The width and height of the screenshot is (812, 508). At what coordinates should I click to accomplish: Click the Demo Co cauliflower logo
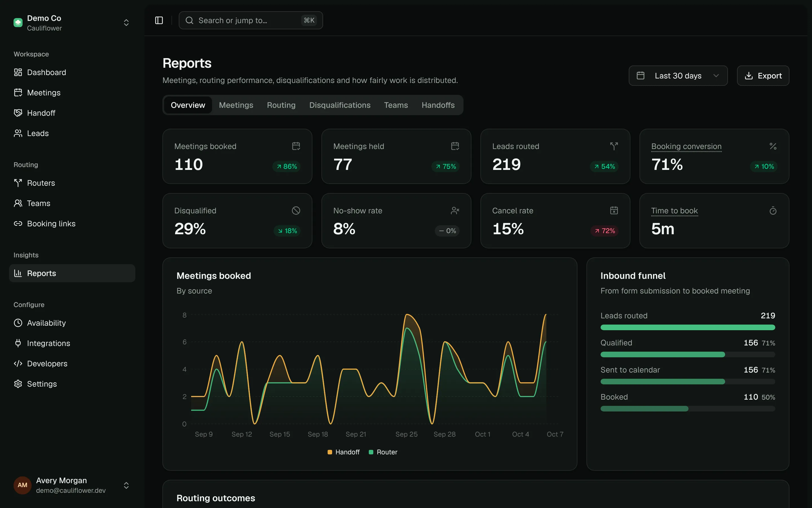(x=18, y=23)
